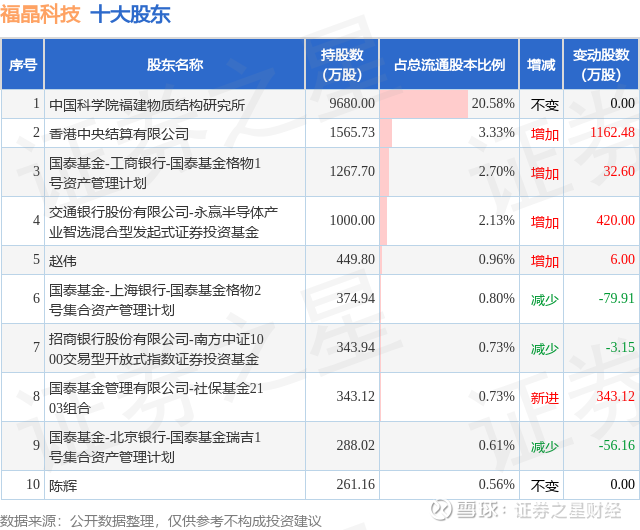Click holding value 1565.73
The image size is (640, 530).
click(x=352, y=132)
